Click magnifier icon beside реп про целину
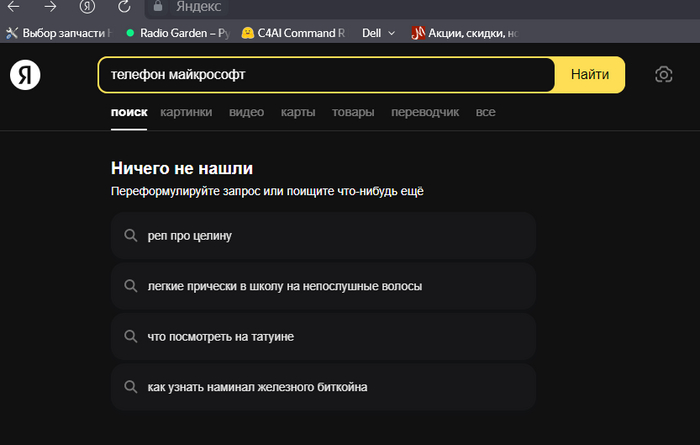Image resolution: width=700 pixels, height=445 pixels. tap(131, 235)
